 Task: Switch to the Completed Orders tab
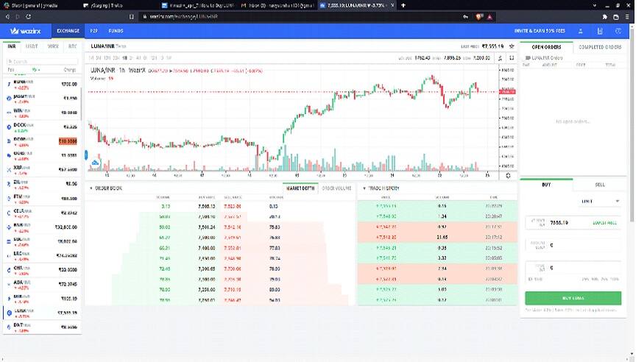click(x=600, y=47)
